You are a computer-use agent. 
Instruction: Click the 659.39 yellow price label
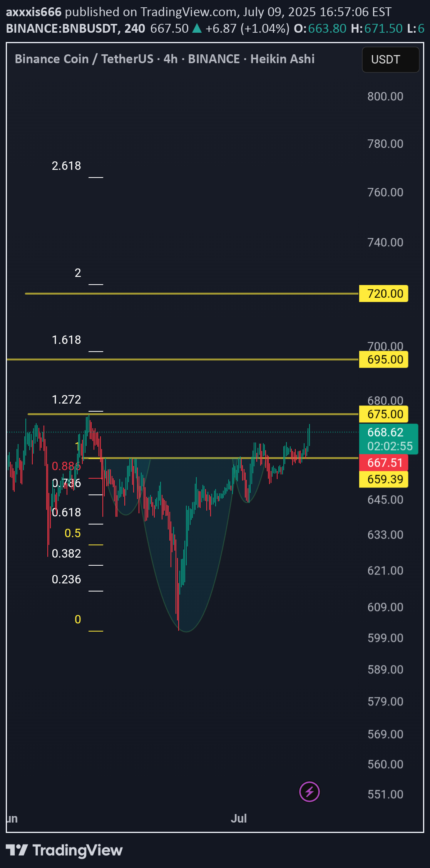(383, 479)
